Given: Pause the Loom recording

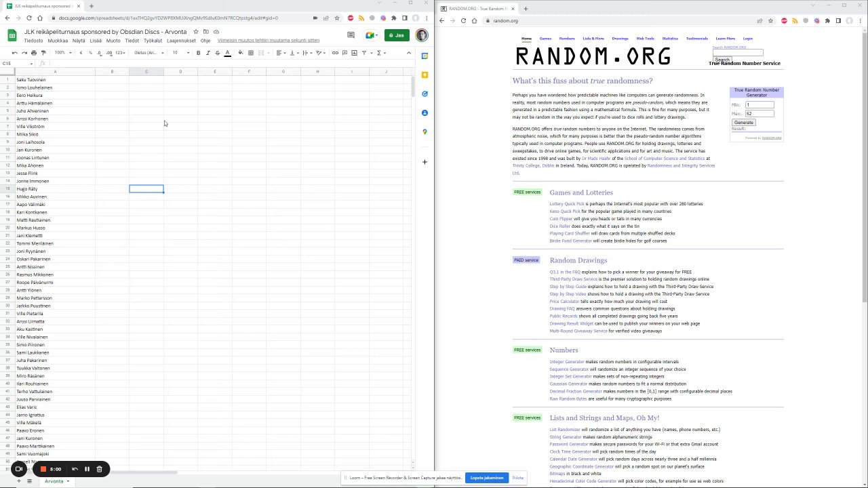Looking at the screenshot, I should (x=87, y=469).
